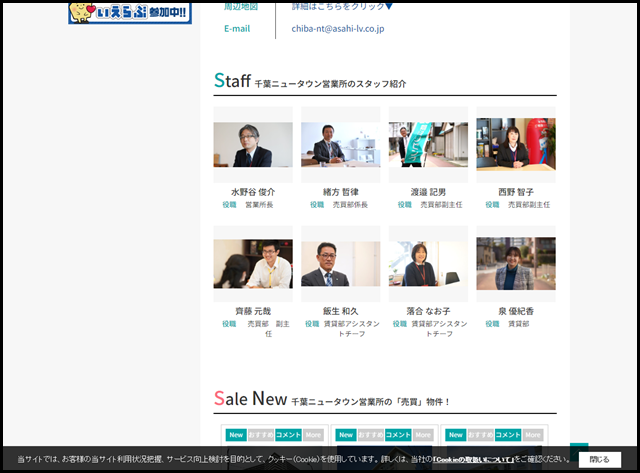Viewport: 640px width, 473px height.
Task: Click the 営業所長 role text
Action: (x=259, y=204)
